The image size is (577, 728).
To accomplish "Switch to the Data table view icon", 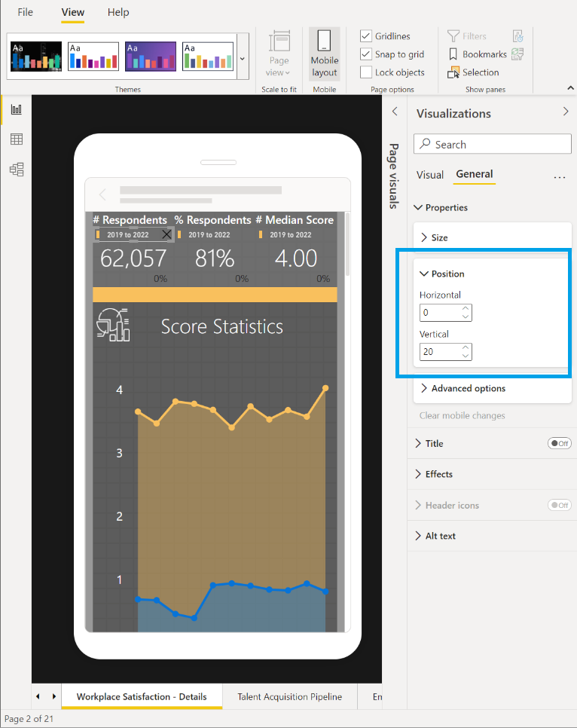I will (16, 139).
